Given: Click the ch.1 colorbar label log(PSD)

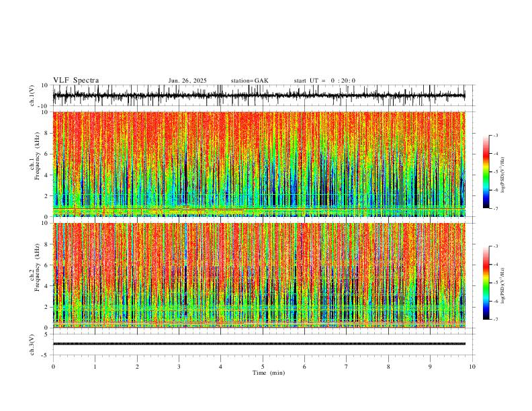Looking at the screenshot, I should click(503, 175).
